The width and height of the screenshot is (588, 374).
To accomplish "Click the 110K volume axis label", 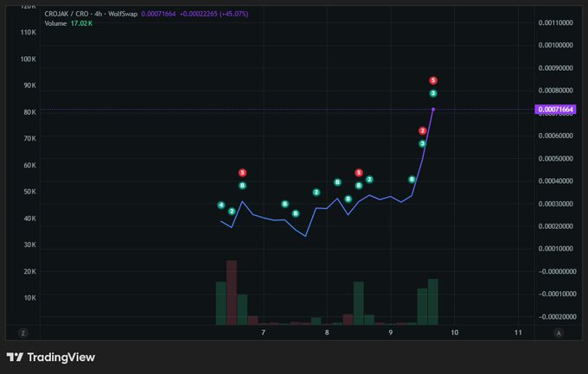I will [29, 33].
